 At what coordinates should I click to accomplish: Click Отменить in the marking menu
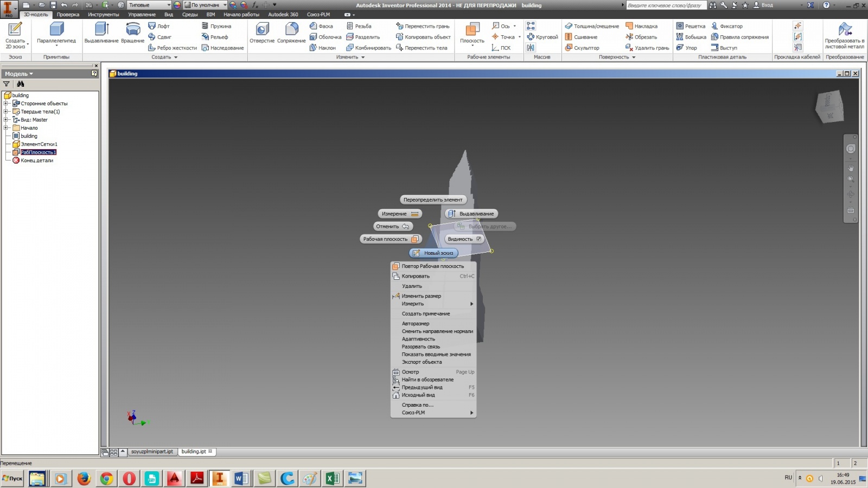393,226
